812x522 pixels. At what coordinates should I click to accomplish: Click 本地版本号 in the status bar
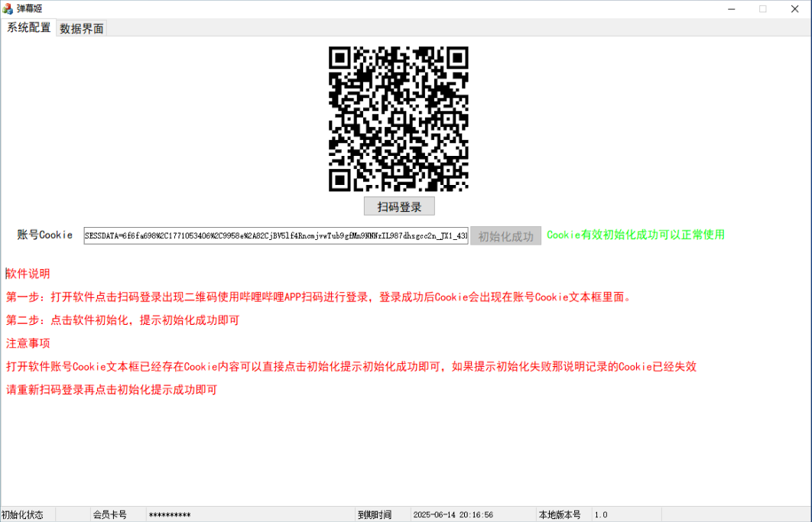coord(560,515)
